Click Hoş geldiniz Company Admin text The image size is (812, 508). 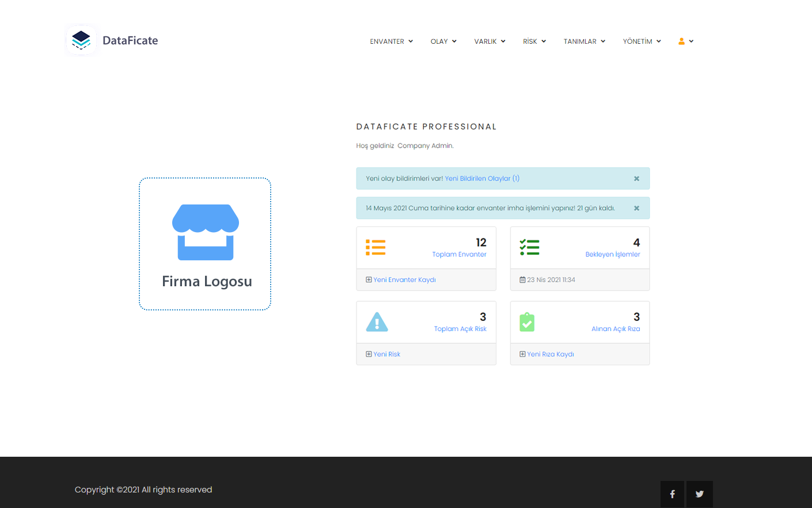click(405, 146)
